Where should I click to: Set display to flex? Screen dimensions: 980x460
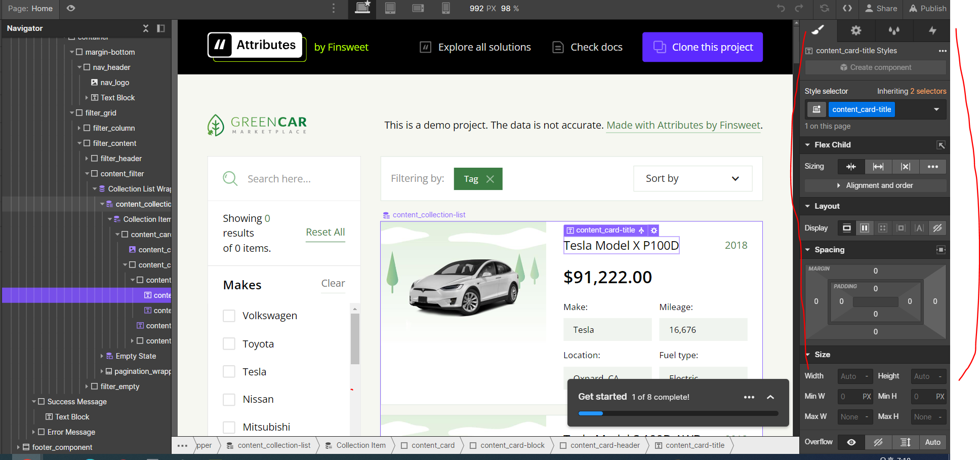(865, 228)
